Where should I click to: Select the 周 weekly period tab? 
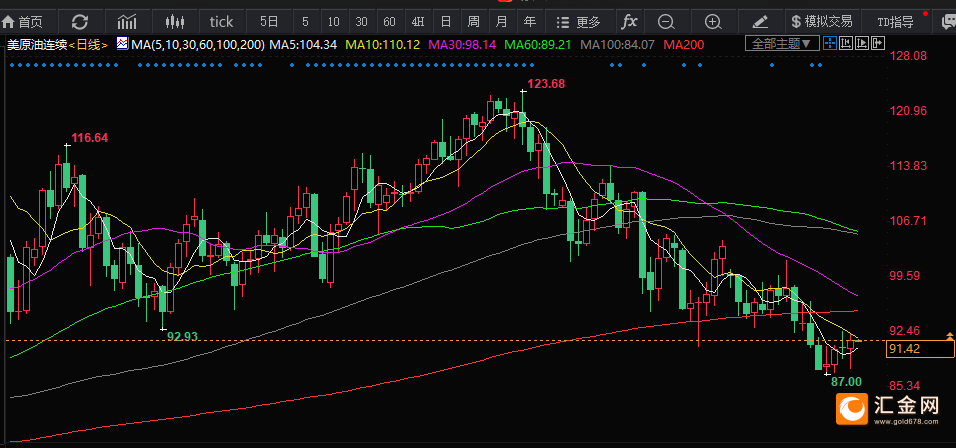pyautogui.click(x=474, y=22)
